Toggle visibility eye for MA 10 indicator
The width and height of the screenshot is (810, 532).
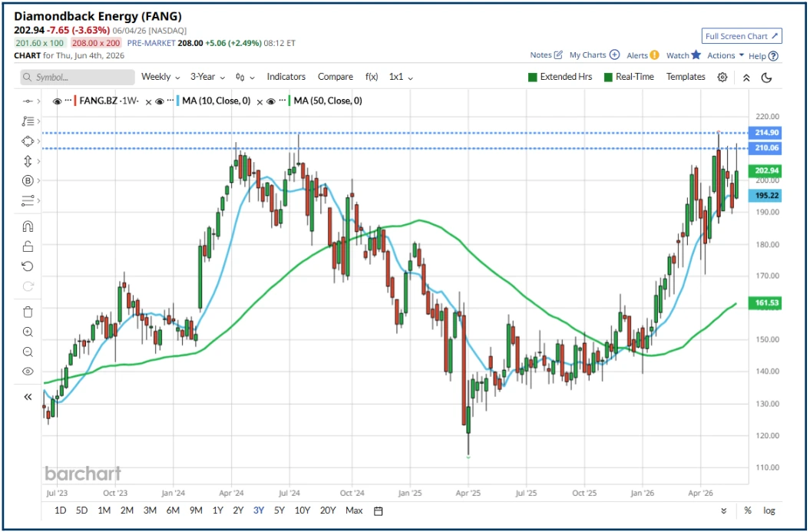pyautogui.click(x=160, y=101)
